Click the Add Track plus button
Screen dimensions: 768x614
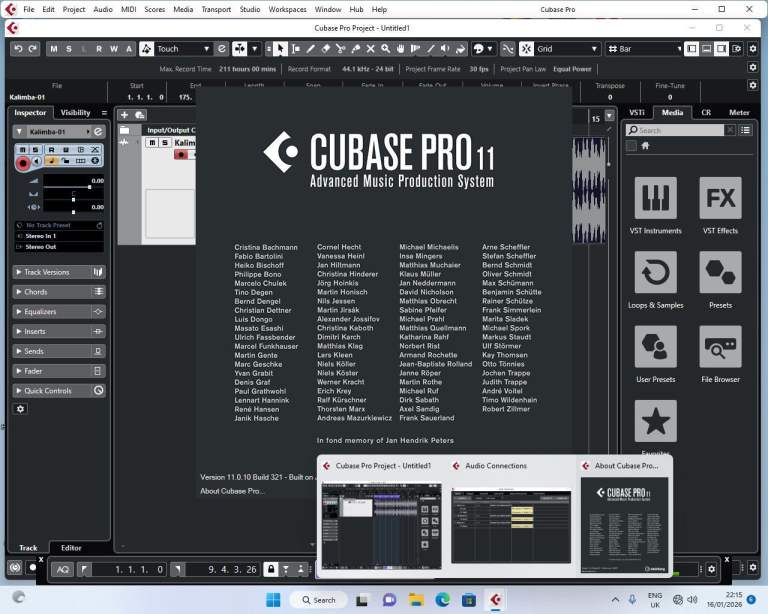click(x=125, y=115)
